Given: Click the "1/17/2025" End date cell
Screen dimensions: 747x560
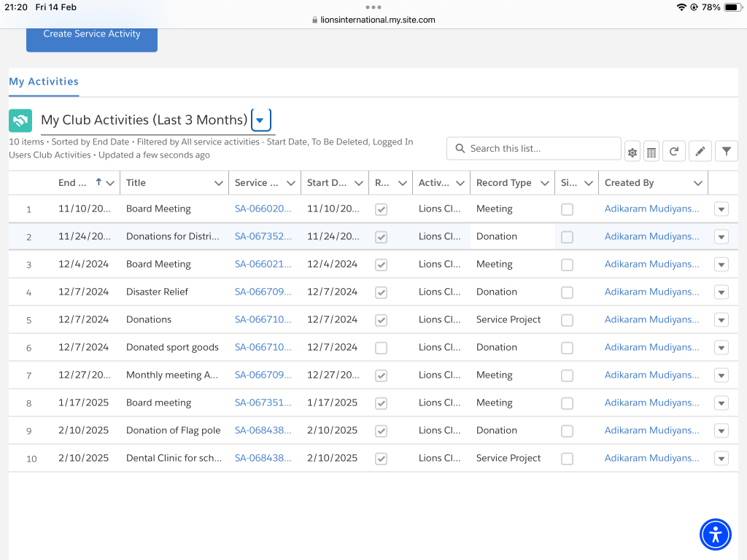Looking at the screenshot, I should [83, 402].
